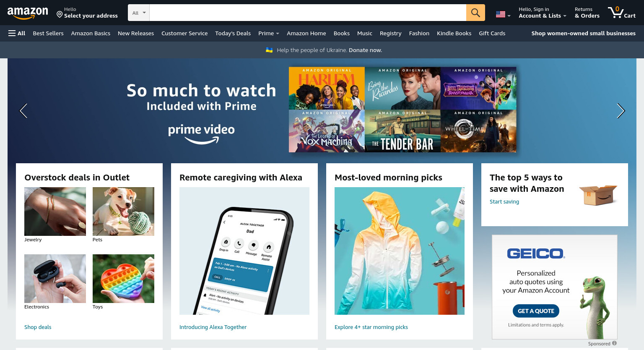The height and width of the screenshot is (350, 644).
Task: Click the Electronics label
Action: [36, 307]
